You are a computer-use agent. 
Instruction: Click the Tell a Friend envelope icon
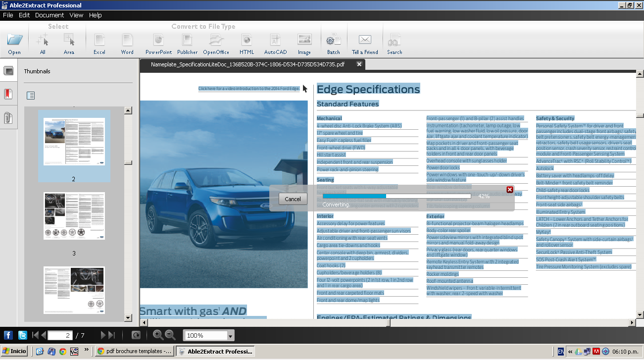pyautogui.click(x=365, y=40)
